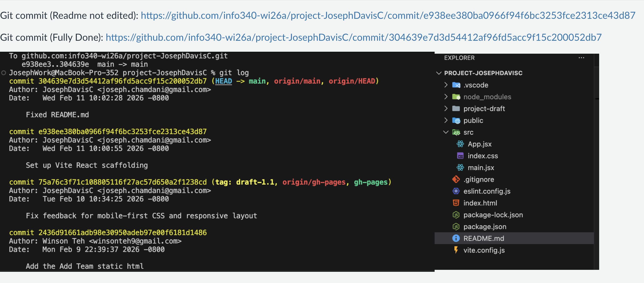Screen dimensions: 644x283
Task: Click the package-lock.json icon
Action: coord(456,215)
